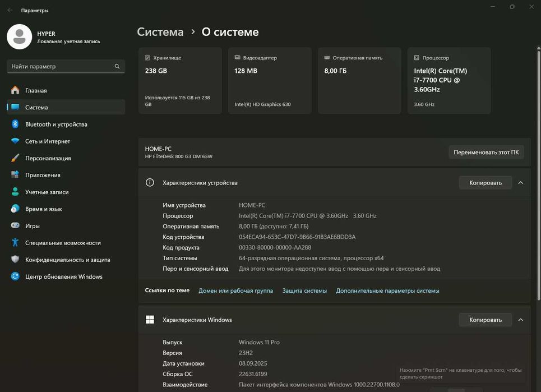Screen dimensions: 541x392
Task: Collapse the Характеристики Windows section chevron
Action: (521, 320)
